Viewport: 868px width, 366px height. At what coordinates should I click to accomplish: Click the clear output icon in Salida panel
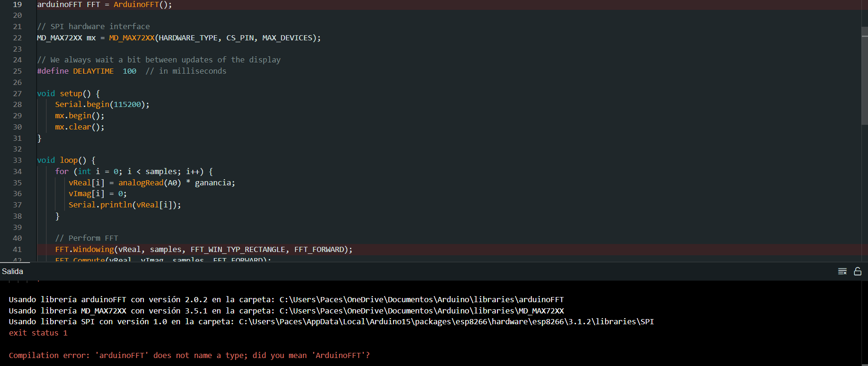pyautogui.click(x=842, y=271)
